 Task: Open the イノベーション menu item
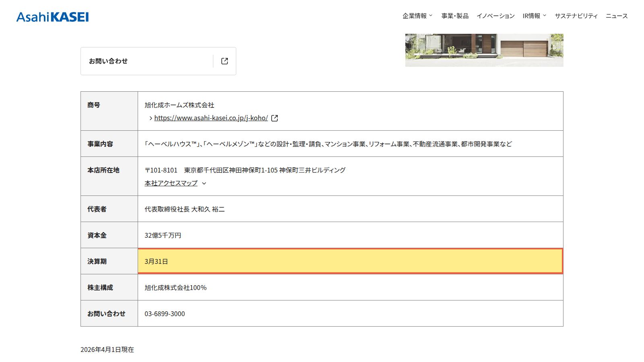[x=495, y=16]
